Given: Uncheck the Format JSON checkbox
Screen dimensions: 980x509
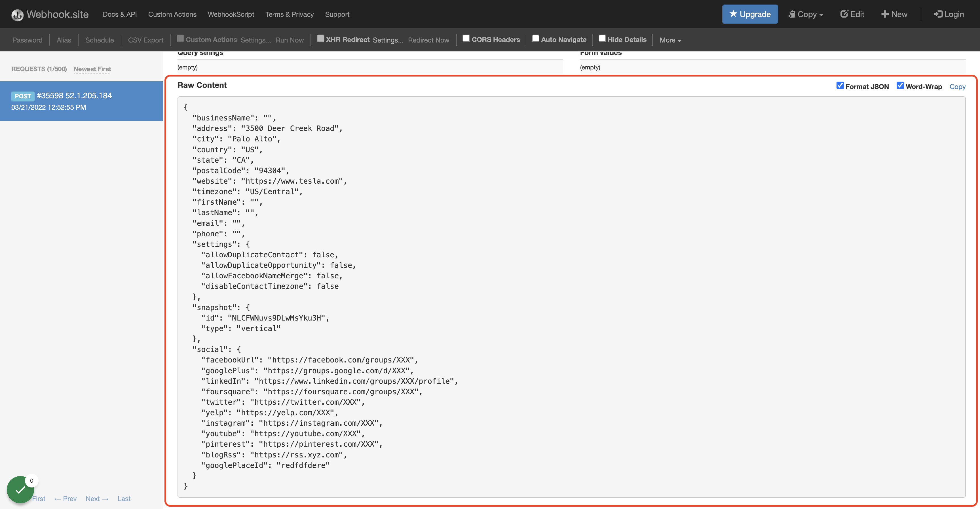Looking at the screenshot, I should [x=840, y=86].
